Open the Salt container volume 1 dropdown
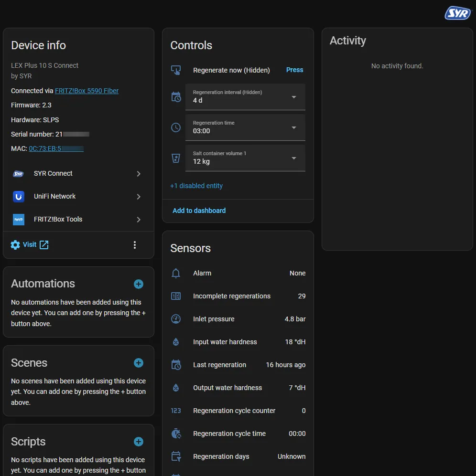The width and height of the screenshot is (476, 476). click(245, 158)
